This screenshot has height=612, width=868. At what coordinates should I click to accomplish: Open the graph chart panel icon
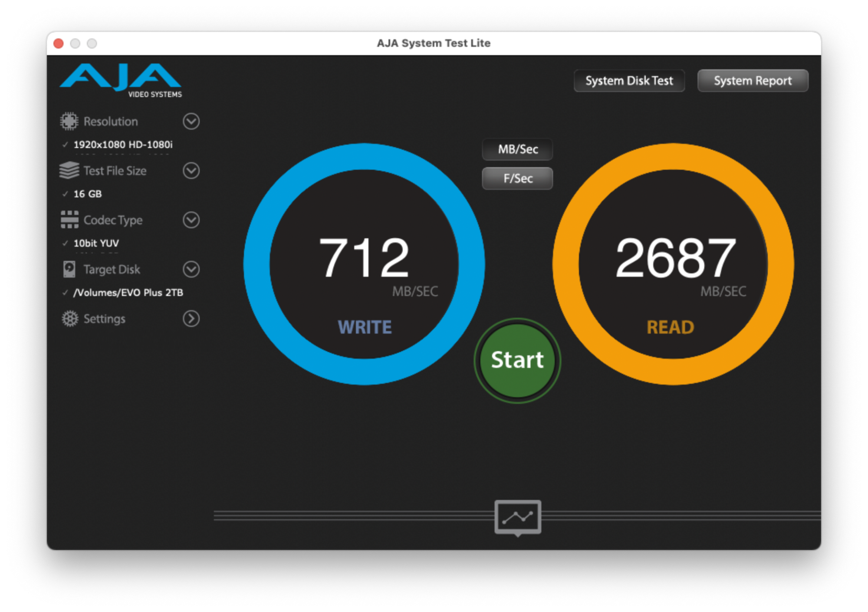tap(517, 517)
